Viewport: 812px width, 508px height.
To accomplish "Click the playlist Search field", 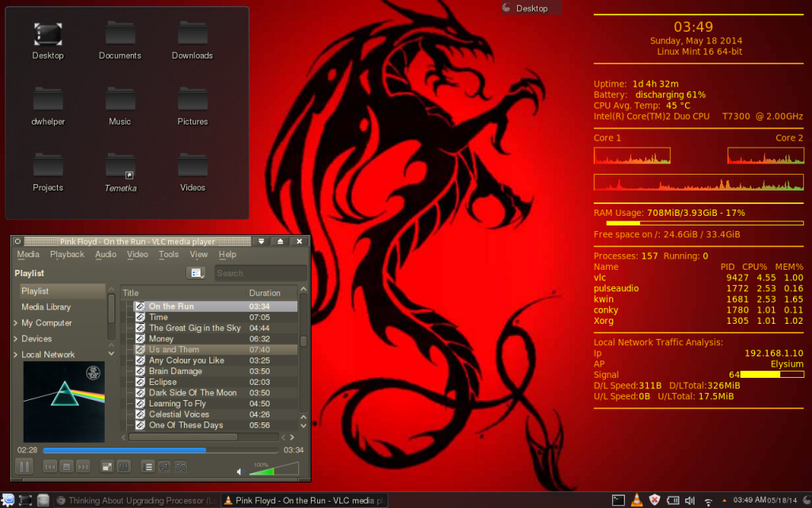I will [260, 273].
